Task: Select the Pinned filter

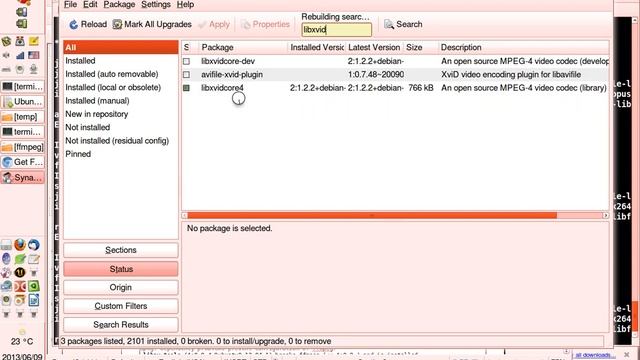Action: pos(121,154)
